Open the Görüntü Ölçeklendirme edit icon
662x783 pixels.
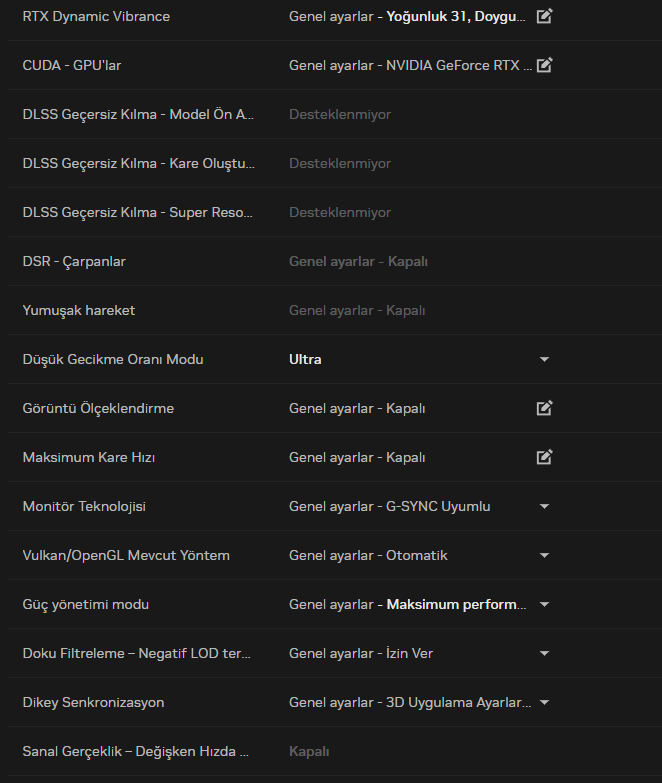click(544, 408)
